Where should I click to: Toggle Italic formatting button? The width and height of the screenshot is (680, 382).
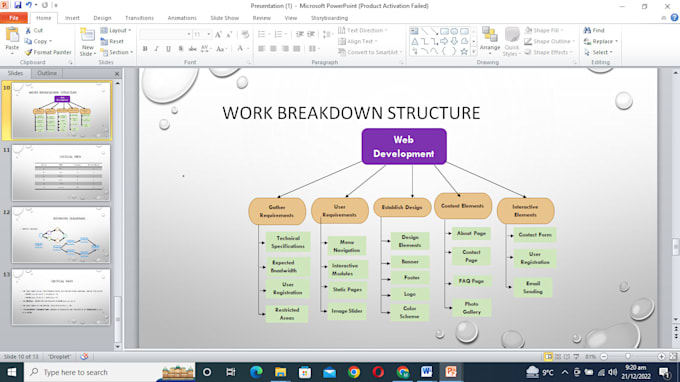[157, 49]
